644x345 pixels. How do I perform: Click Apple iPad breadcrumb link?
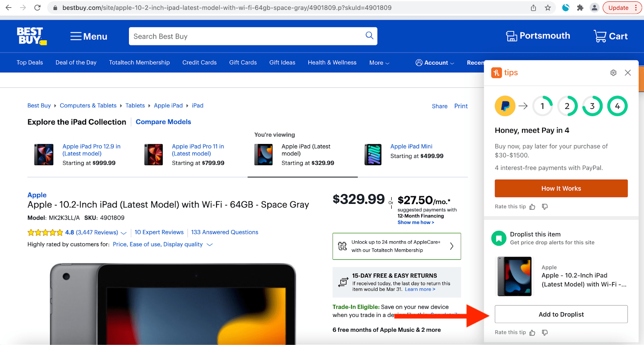[168, 105]
